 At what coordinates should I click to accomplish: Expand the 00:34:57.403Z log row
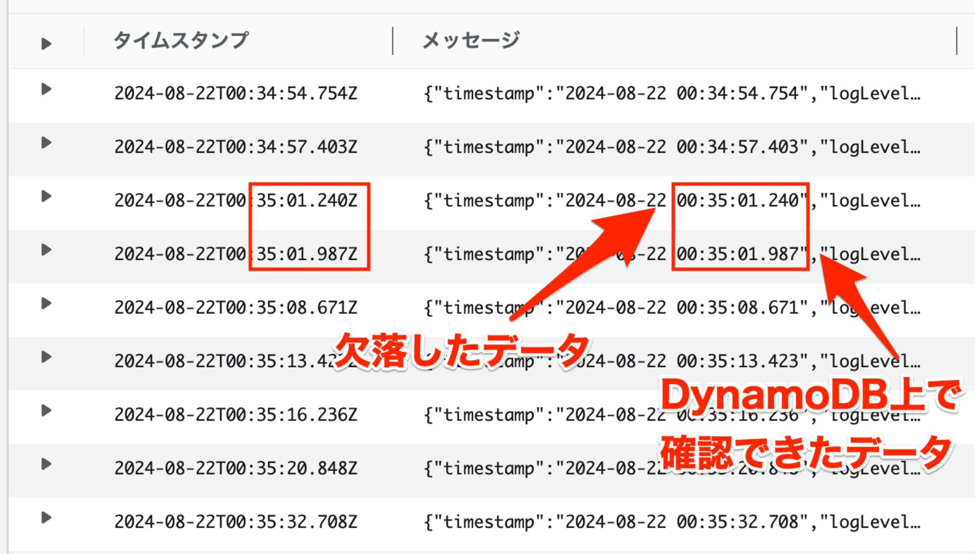[46, 143]
